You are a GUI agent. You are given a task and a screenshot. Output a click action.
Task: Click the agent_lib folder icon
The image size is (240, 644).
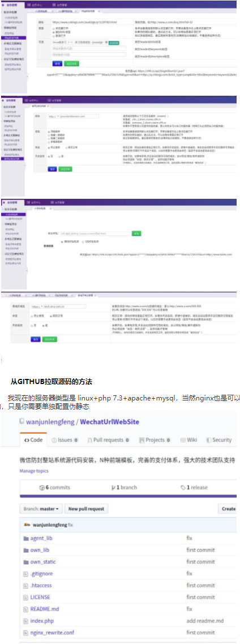[26, 538]
